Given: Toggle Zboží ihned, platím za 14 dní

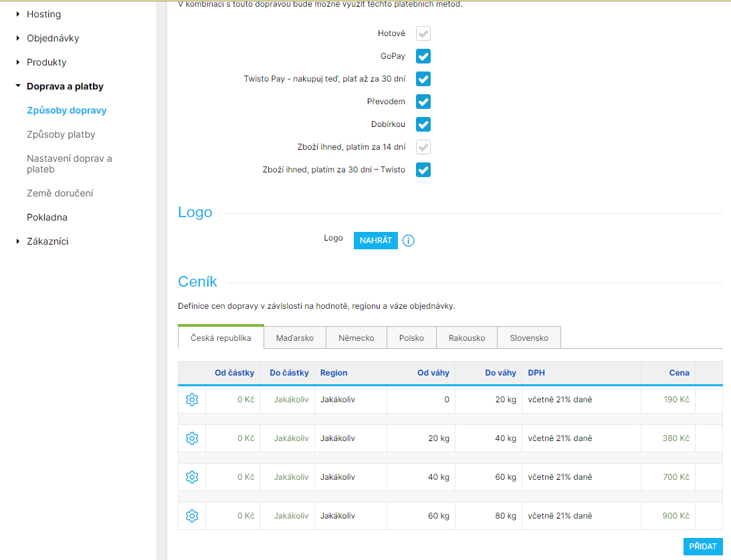Looking at the screenshot, I should point(423,147).
